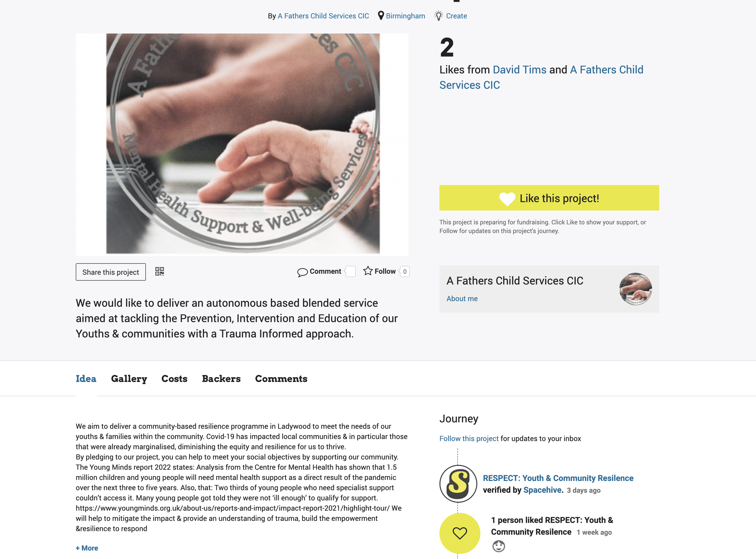Click the empty comment count badge
This screenshot has height=559, width=756.
tap(350, 271)
